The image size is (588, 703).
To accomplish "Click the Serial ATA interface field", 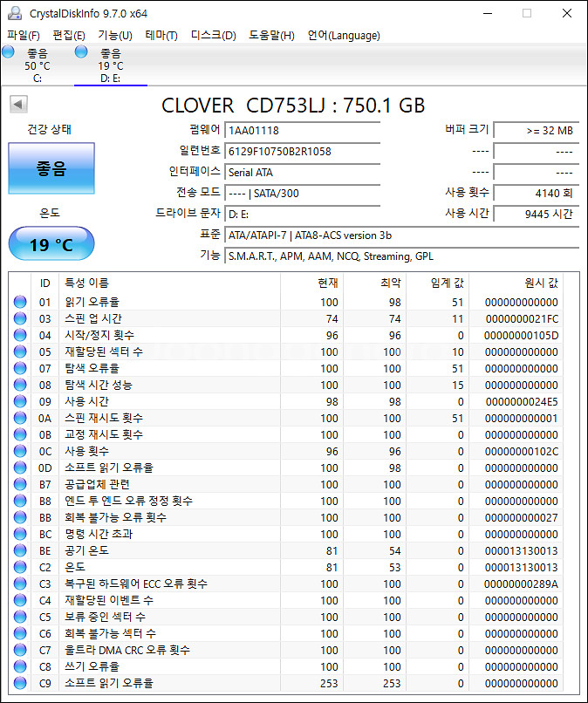I will pyautogui.click(x=303, y=172).
